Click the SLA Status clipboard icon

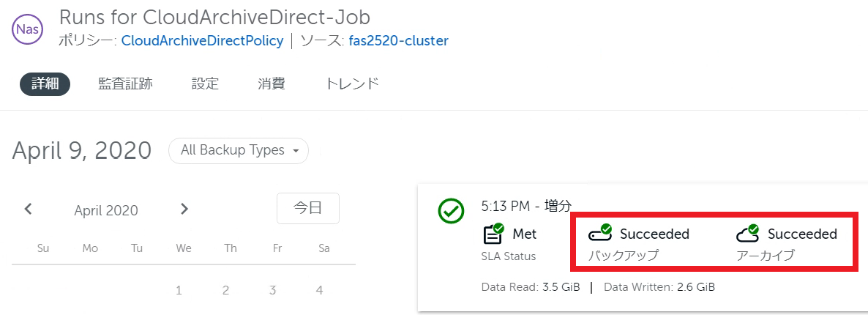(x=493, y=234)
